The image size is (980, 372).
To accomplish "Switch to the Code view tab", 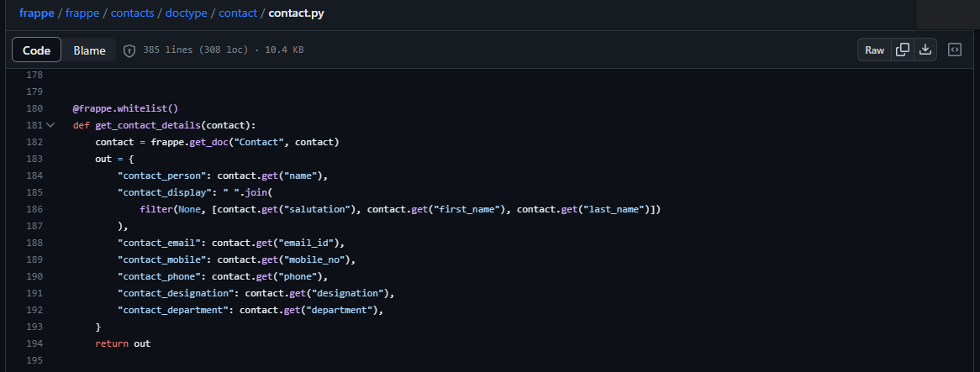I will [36, 50].
